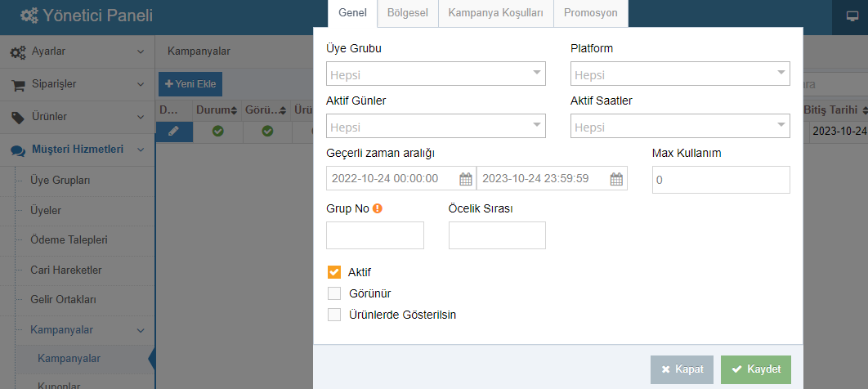Click the Kaydet button
Image resolution: width=868 pixels, height=389 pixels.
pyautogui.click(x=756, y=369)
